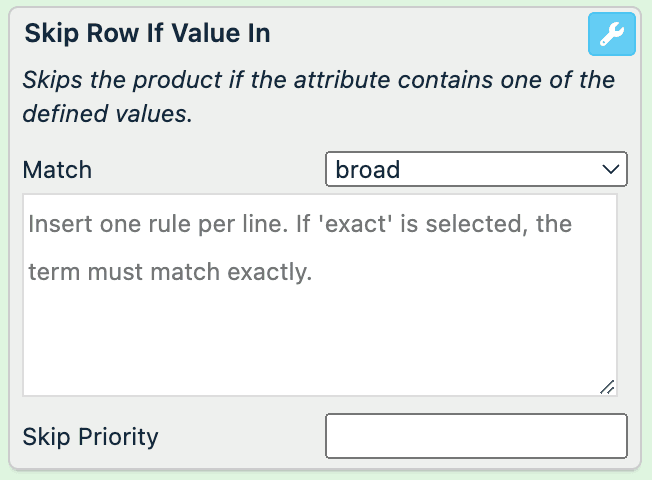
Task: Click the chevron arrow on the Match selector
Action: pos(611,170)
